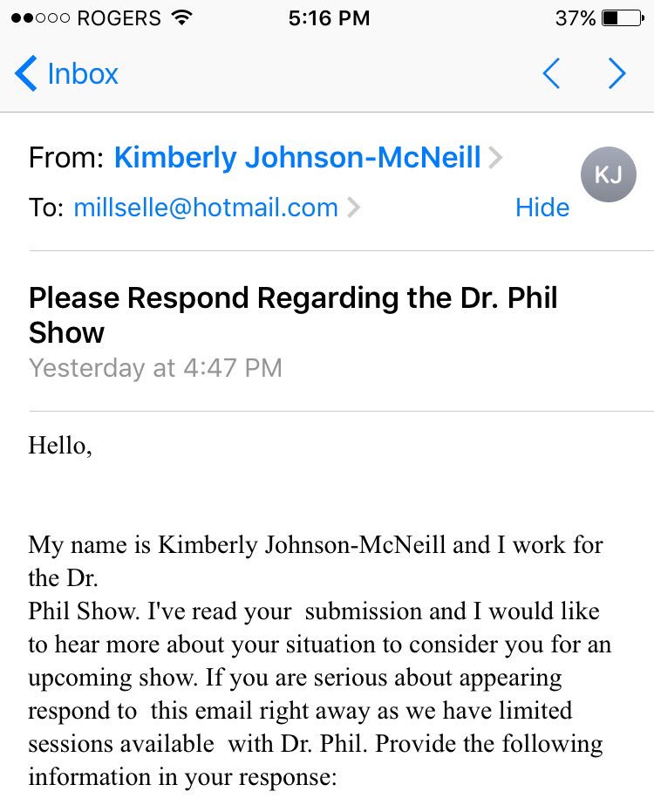The width and height of the screenshot is (654, 812).
Task: Go to the previous message arrow
Action: pyautogui.click(x=551, y=73)
